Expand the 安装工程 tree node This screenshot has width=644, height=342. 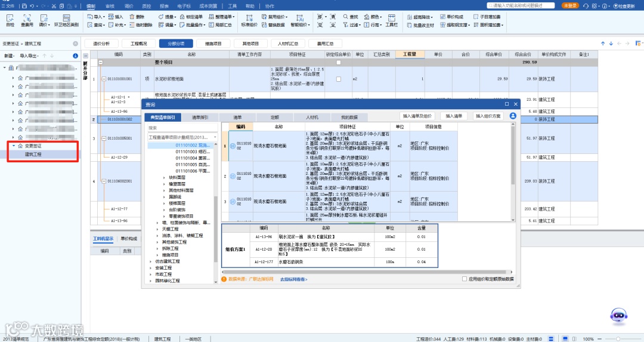coord(151,268)
